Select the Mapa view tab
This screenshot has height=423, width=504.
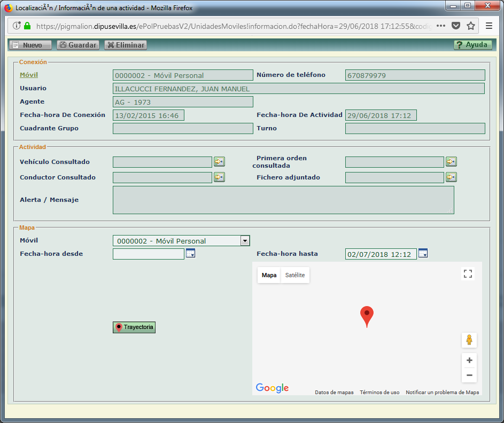(x=269, y=275)
